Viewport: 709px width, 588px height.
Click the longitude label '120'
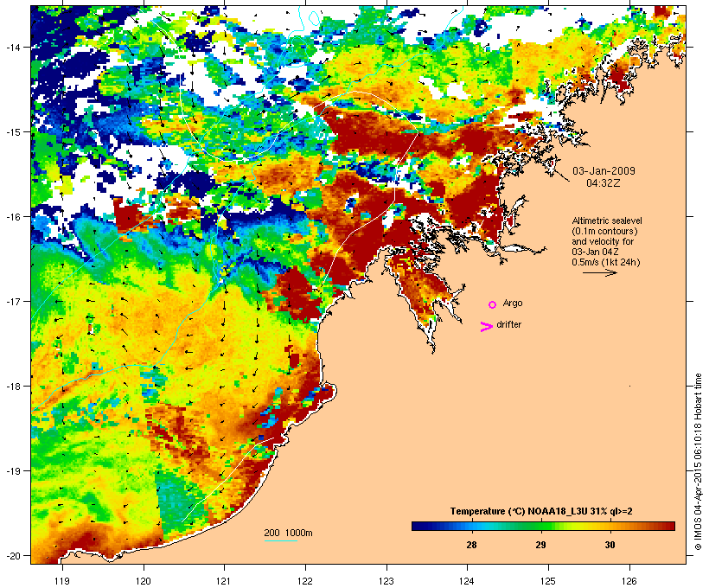pos(144,581)
